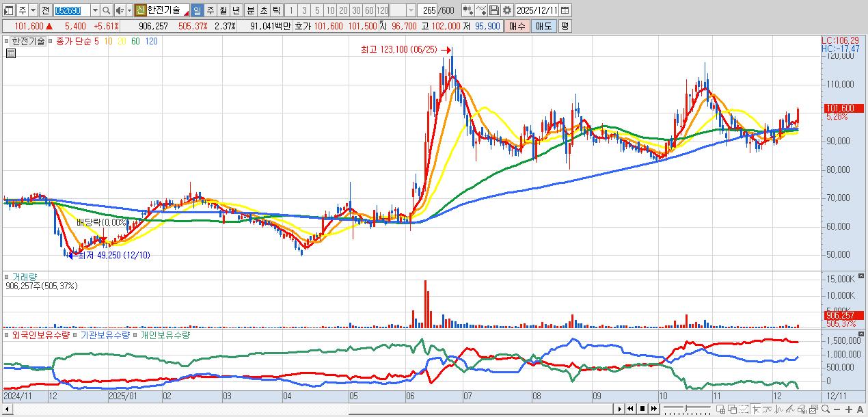The height and width of the screenshot is (417, 868).
Task: Open stock search magnifier icon
Action: 107,10
